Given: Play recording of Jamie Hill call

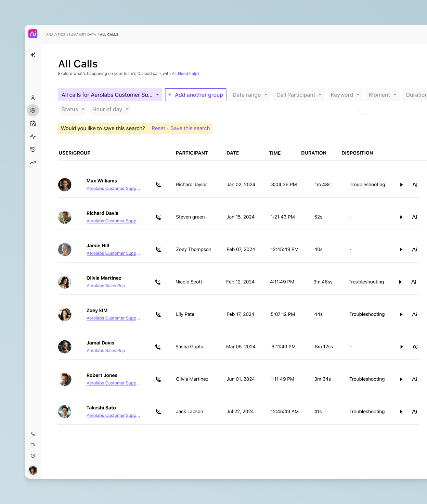Looking at the screenshot, I should tap(401, 250).
